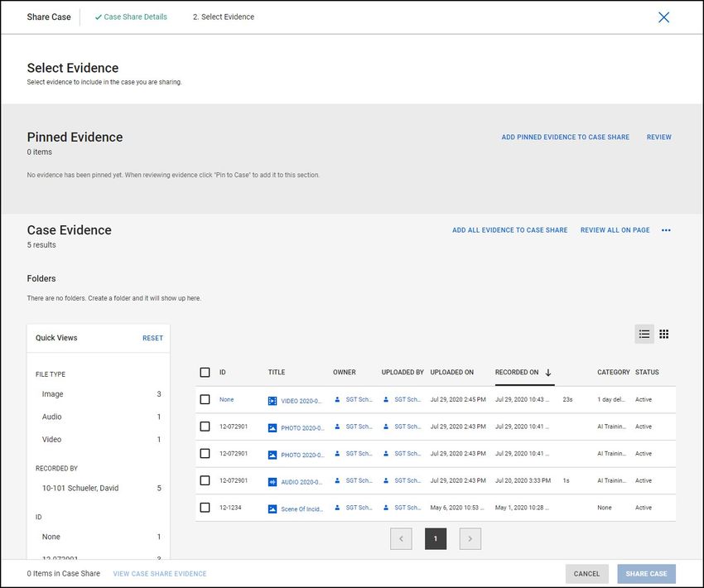Click owner SGT Sch... in VIDEO row
The image size is (704, 588).
tap(359, 399)
